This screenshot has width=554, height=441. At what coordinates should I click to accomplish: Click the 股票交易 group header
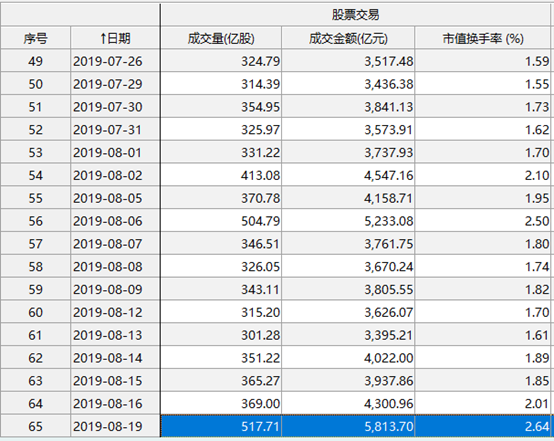(355, 15)
